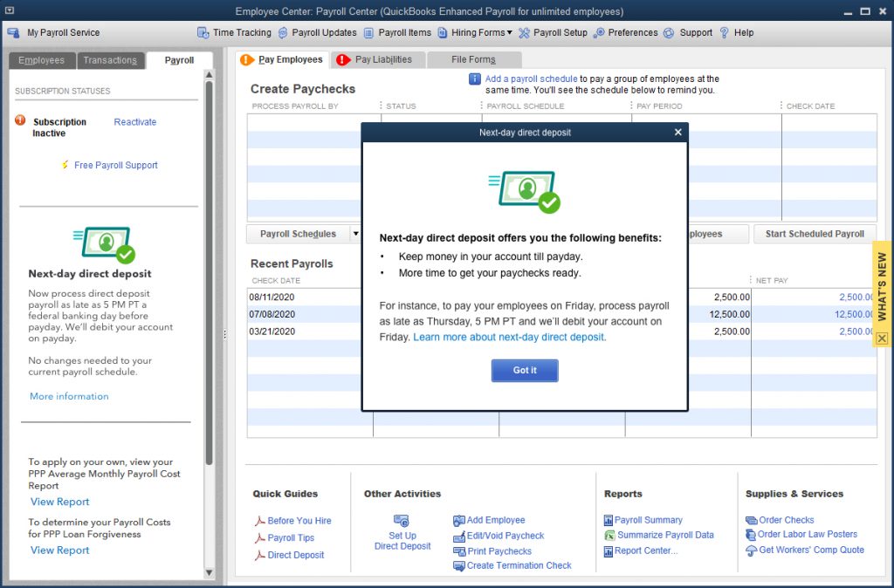
Task: Click the Support lifebuoy icon
Action: pyautogui.click(x=670, y=33)
